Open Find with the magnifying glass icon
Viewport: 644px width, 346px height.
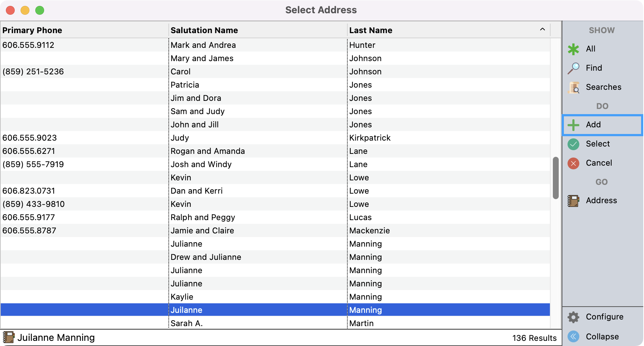tap(573, 68)
